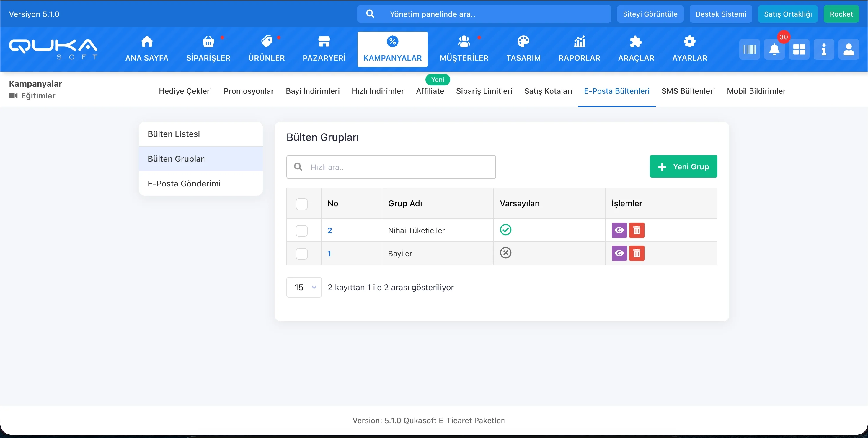Viewport: 868px width, 438px height.
Task: Open Raporlar chart icon
Action: 579,49
